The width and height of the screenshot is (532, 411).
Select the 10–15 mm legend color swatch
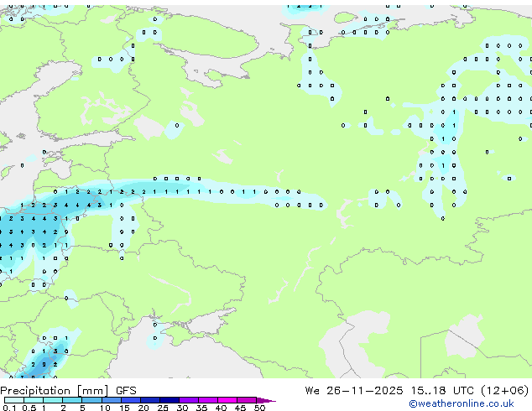click(x=111, y=400)
